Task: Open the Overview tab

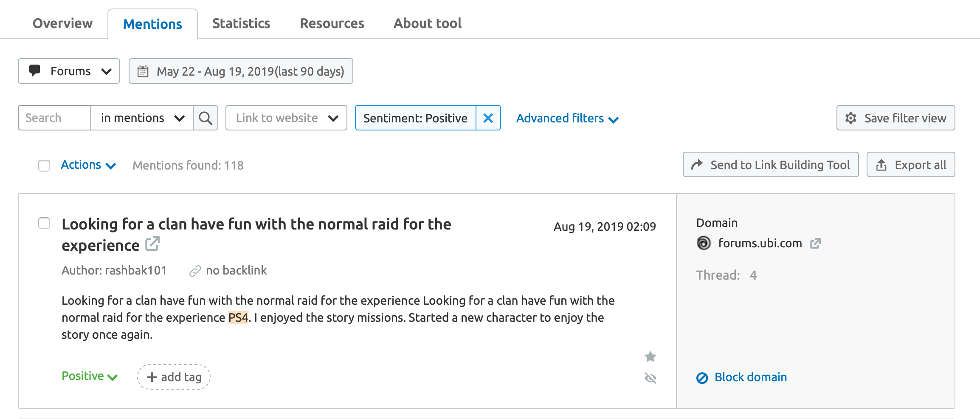Action: coord(63,23)
